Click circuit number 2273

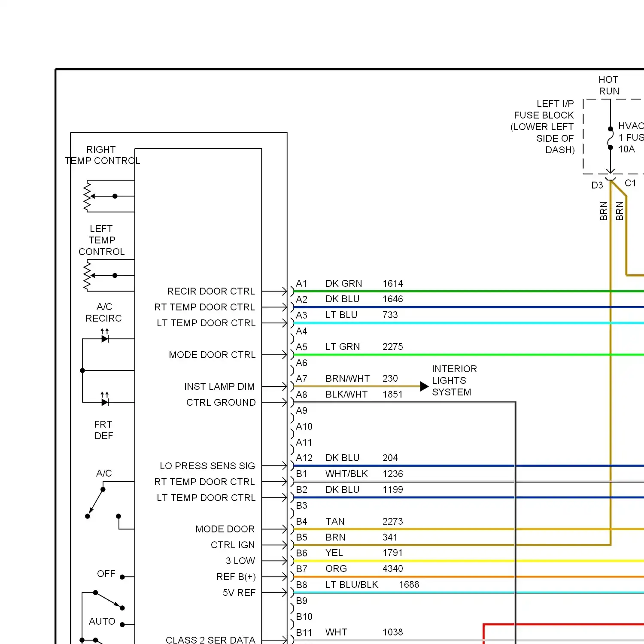(393, 521)
